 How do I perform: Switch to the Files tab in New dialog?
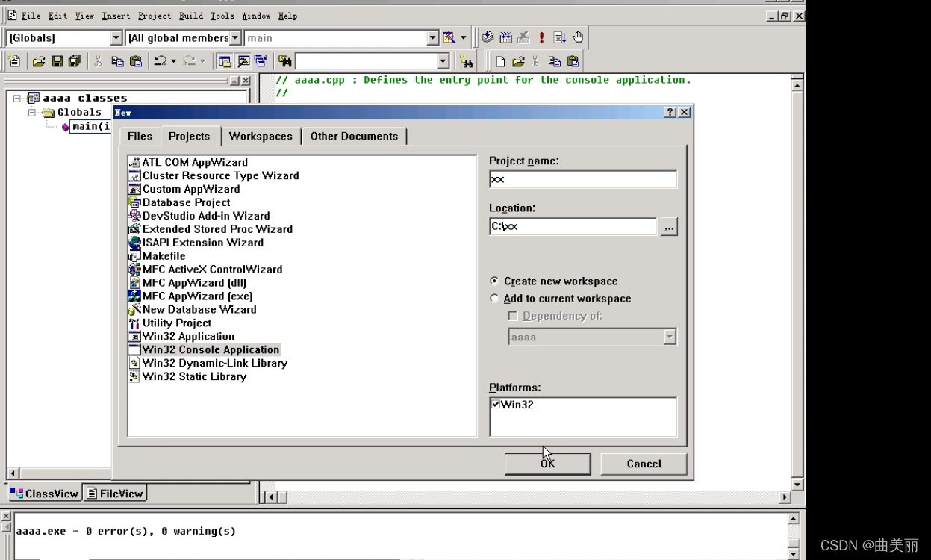pyautogui.click(x=140, y=137)
